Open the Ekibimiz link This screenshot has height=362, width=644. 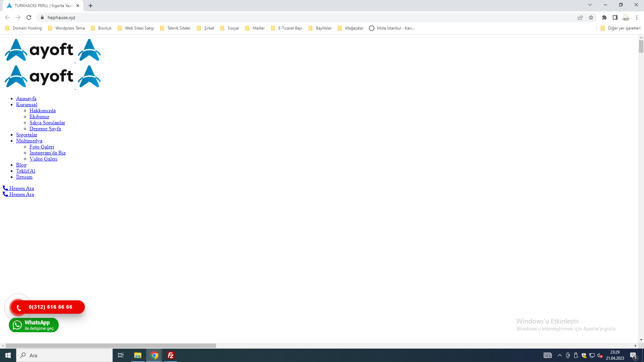click(x=39, y=117)
